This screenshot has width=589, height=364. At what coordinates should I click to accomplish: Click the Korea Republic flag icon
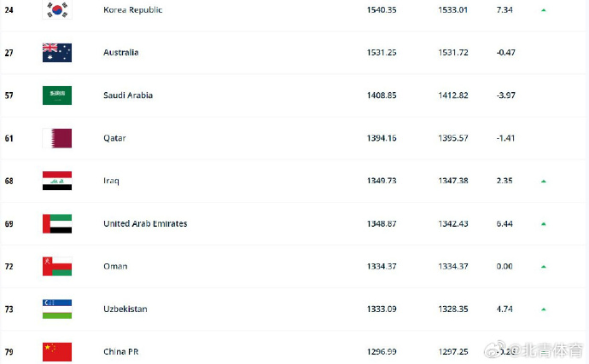(x=57, y=10)
